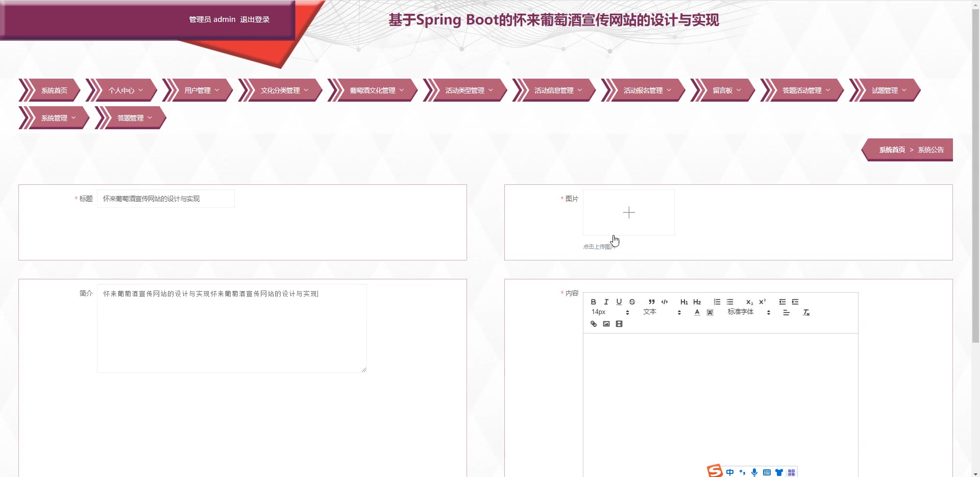
Task: Click 退出登录 to log out
Action: [x=255, y=19]
